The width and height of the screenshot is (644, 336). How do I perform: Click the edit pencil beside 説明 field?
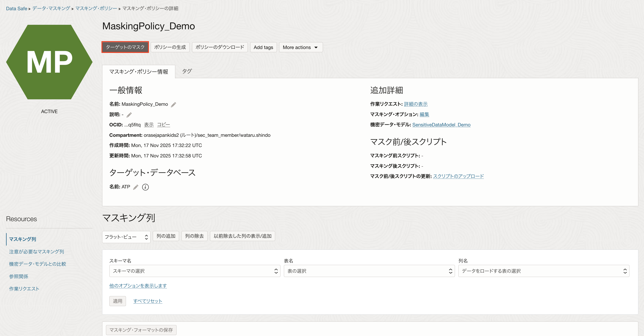tap(129, 115)
